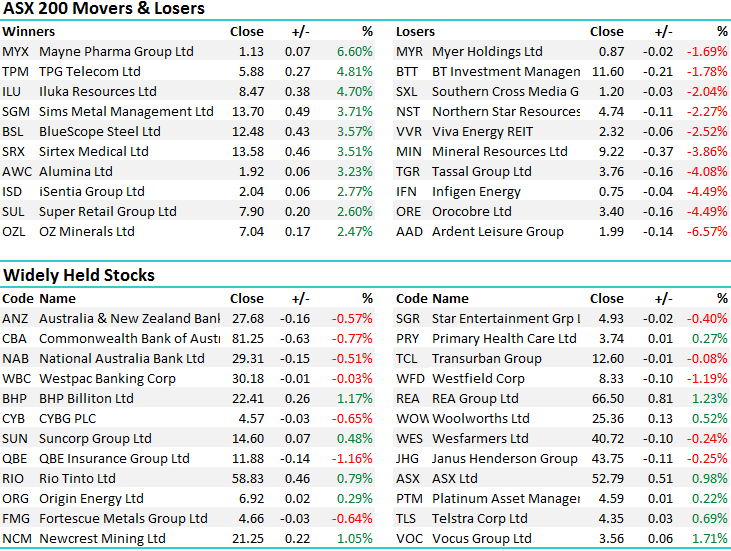731x551 pixels.
Task: Click BHP Billiton Ltd name
Action: [x=86, y=398]
